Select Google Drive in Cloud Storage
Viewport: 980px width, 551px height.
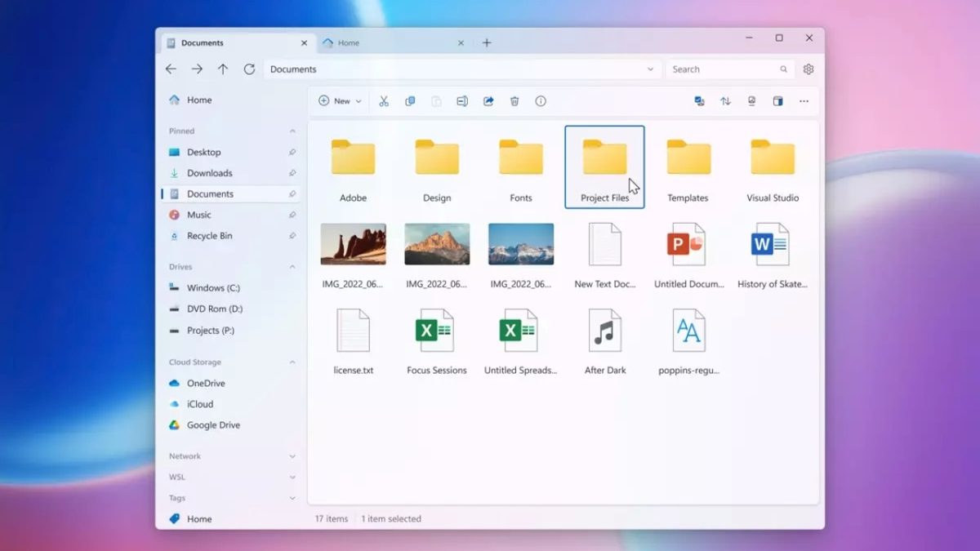click(x=212, y=425)
